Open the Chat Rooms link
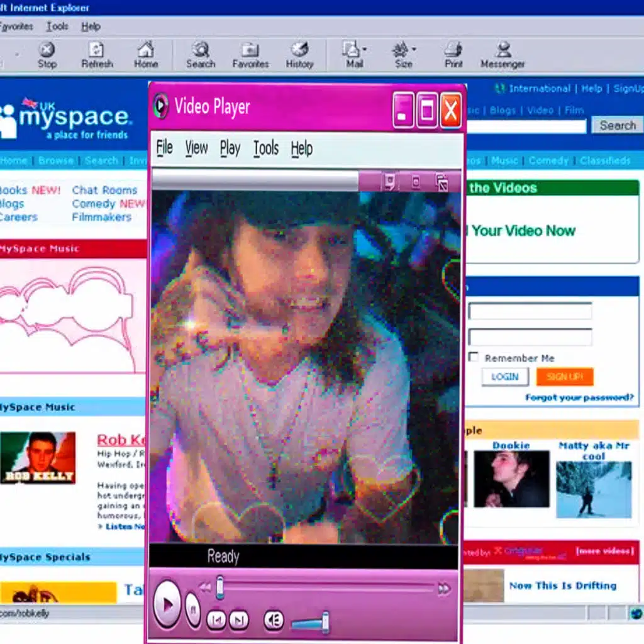644x644 pixels. 104,190
